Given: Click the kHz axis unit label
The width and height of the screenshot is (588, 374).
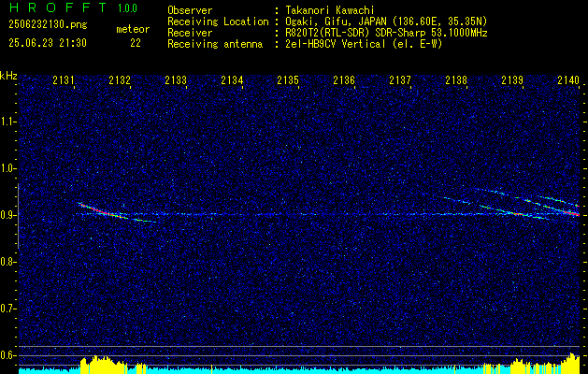Looking at the screenshot, I should click(8, 76).
